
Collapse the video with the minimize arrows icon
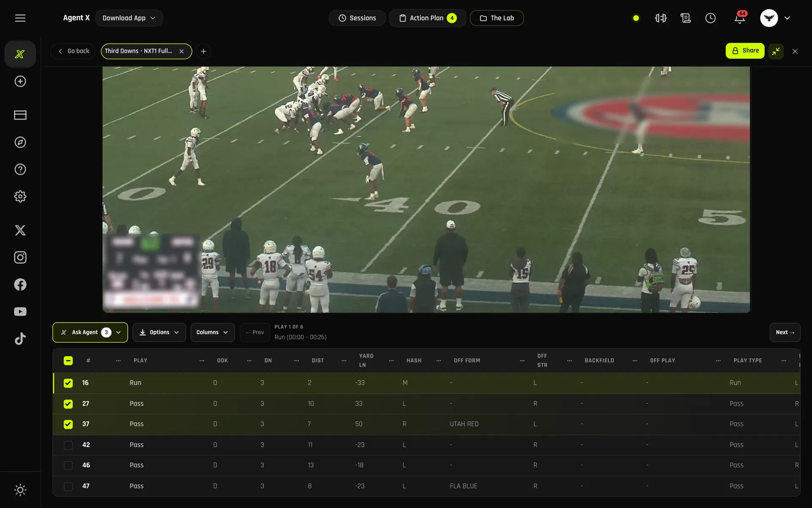click(x=776, y=51)
